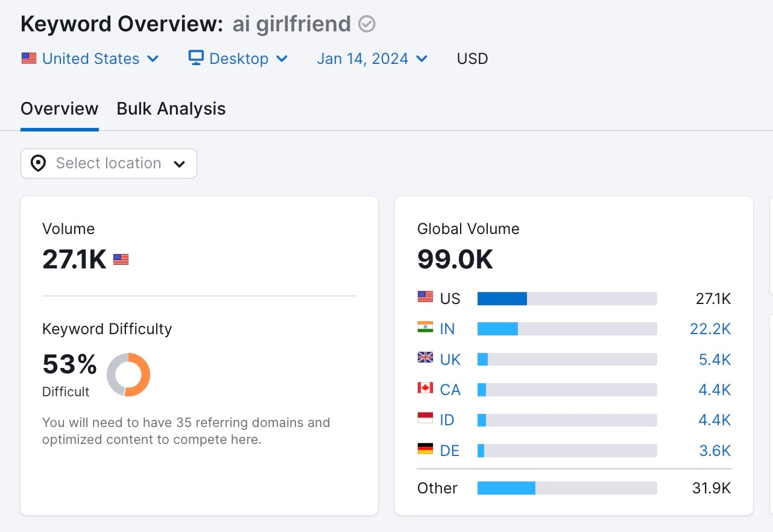This screenshot has height=532, width=773.
Task: Click the United States flag next to Volume
Action: pyautogui.click(x=120, y=259)
